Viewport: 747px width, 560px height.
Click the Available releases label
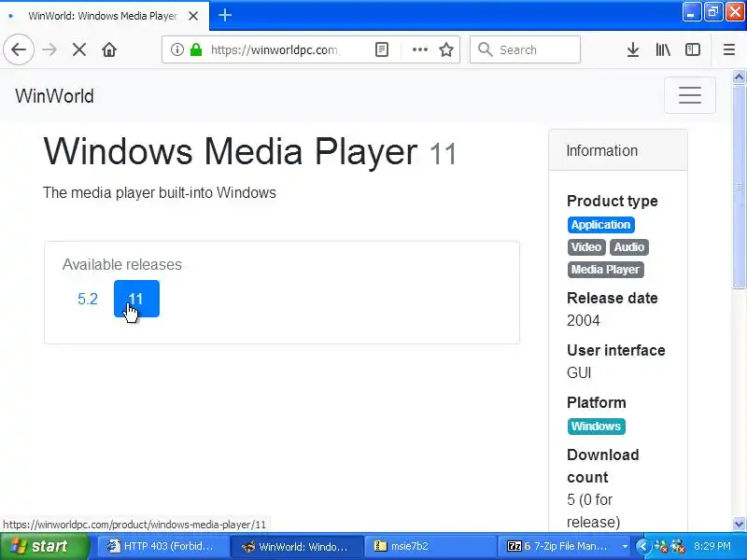(x=122, y=264)
